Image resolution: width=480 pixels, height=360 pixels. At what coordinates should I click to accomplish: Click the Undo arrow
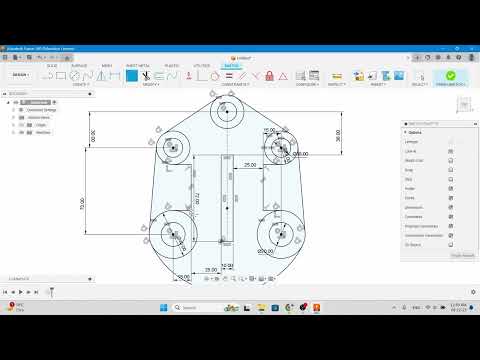coord(40,58)
